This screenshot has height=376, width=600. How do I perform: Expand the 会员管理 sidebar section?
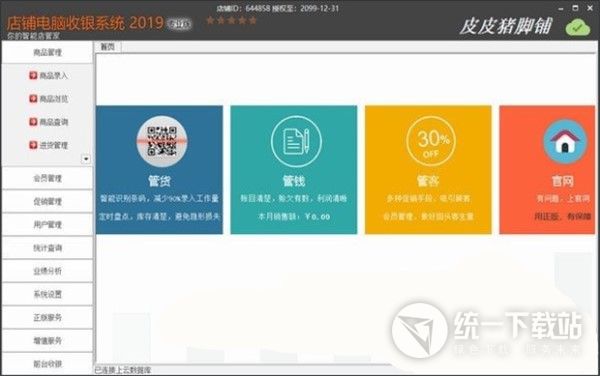[x=47, y=178]
